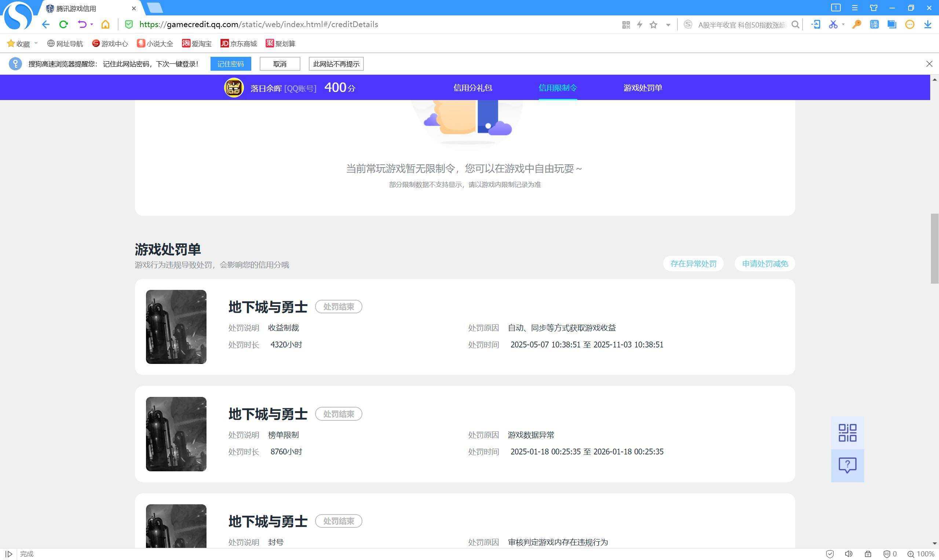Open the downloads arrow icon
The image size is (939, 560).
point(927,25)
